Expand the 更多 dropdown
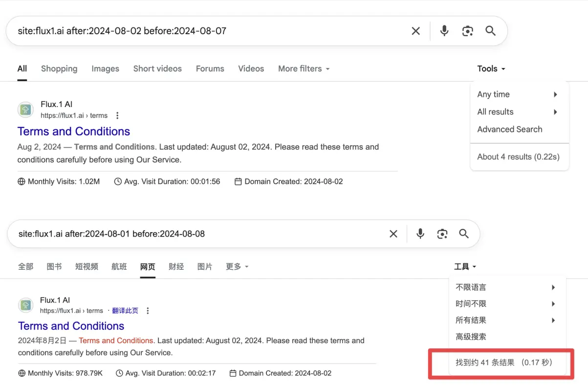Image resolution: width=588 pixels, height=391 pixels. 237,266
